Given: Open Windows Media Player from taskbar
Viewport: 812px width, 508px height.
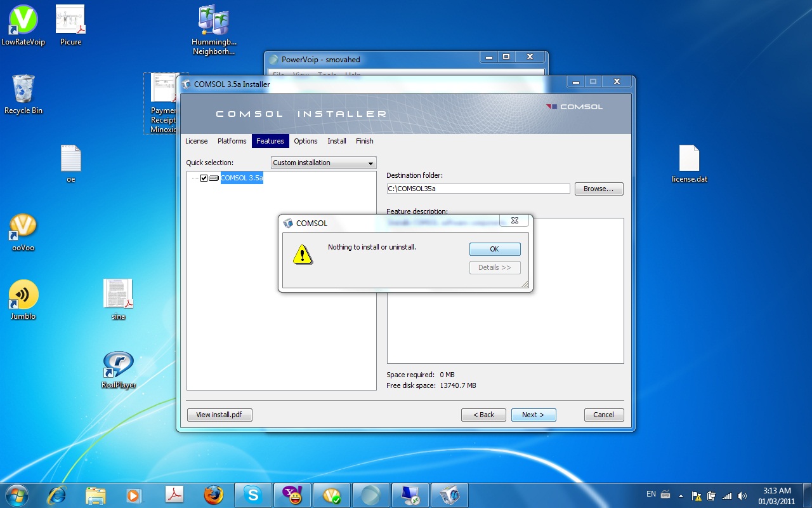Looking at the screenshot, I should tap(134, 495).
